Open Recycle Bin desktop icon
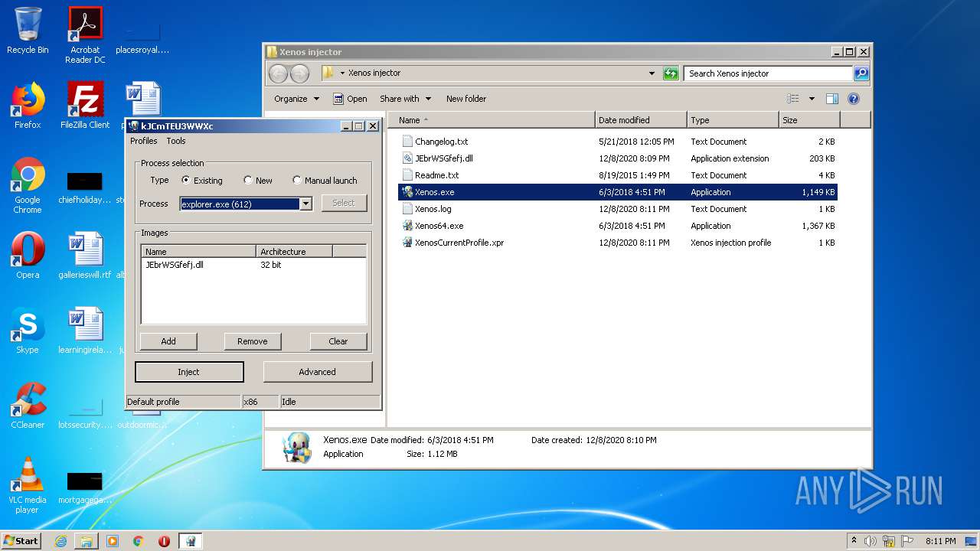This screenshot has width=980, height=551. tap(28, 31)
